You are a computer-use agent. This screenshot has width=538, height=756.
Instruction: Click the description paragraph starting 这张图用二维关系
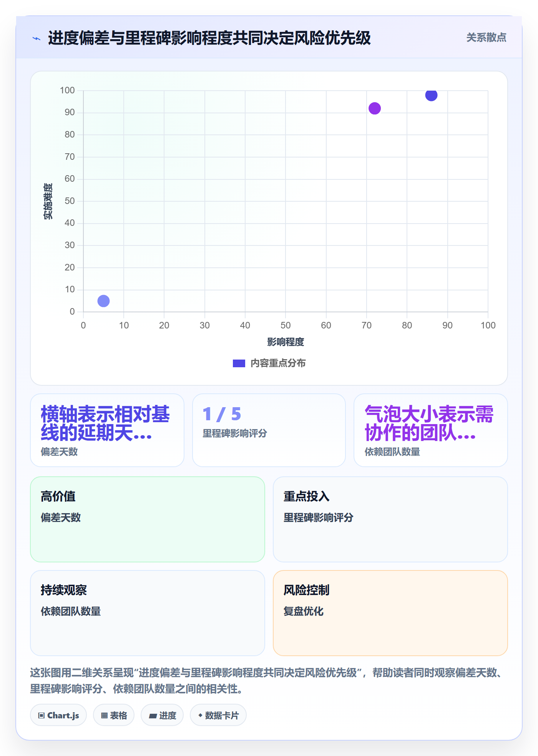click(267, 680)
